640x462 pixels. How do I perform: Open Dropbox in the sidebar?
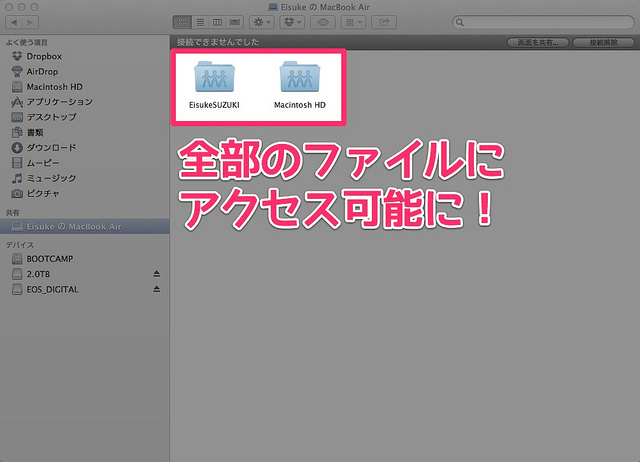click(x=85, y=56)
